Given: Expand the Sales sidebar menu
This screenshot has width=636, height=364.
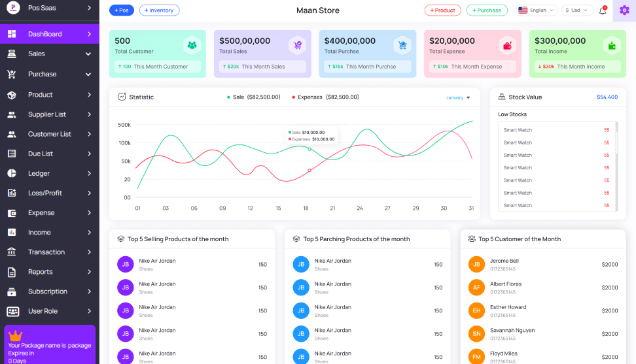Looking at the screenshot, I should click(x=49, y=54).
